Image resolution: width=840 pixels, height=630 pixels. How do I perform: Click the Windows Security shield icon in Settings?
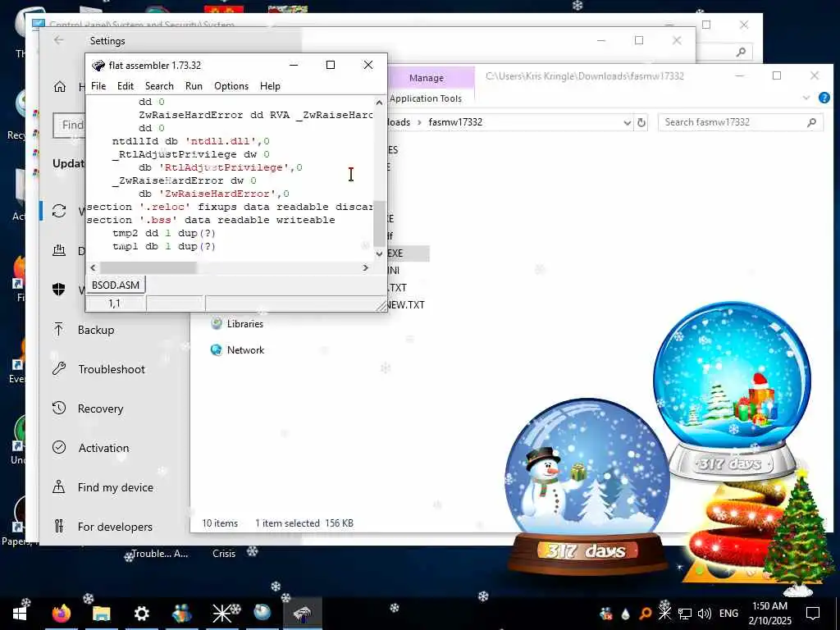click(59, 290)
